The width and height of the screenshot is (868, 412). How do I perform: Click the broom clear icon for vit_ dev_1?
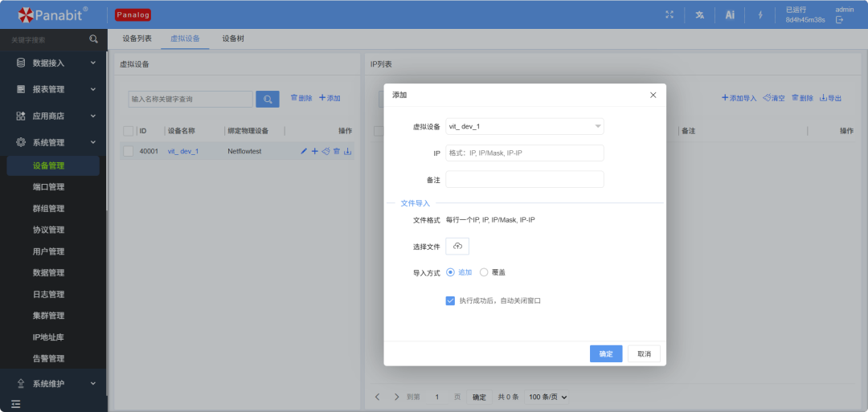[325, 151]
